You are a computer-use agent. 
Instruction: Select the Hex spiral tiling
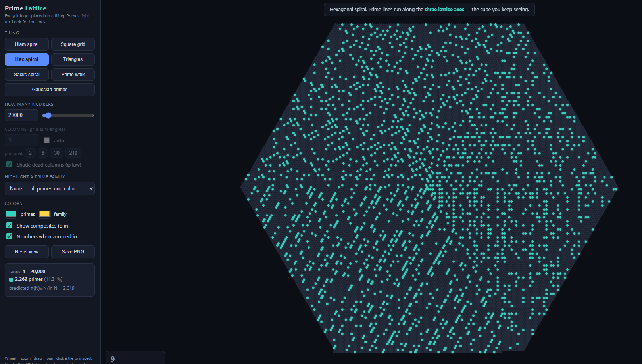27,59
